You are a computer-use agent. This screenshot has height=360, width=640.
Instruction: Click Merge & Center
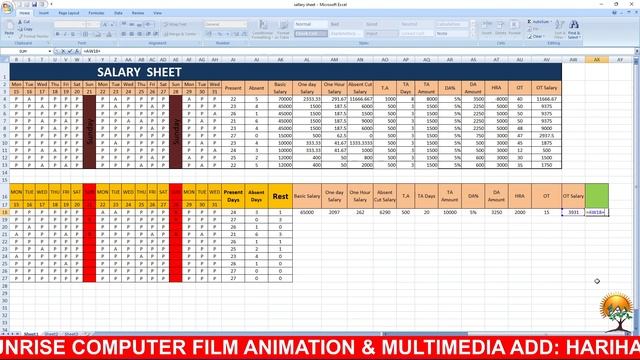[x=181, y=34]
